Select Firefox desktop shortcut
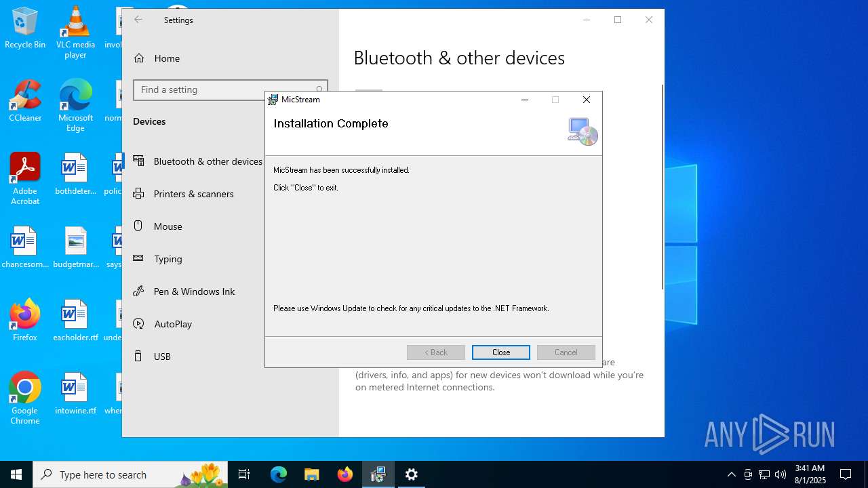 [x=25, y=321]
